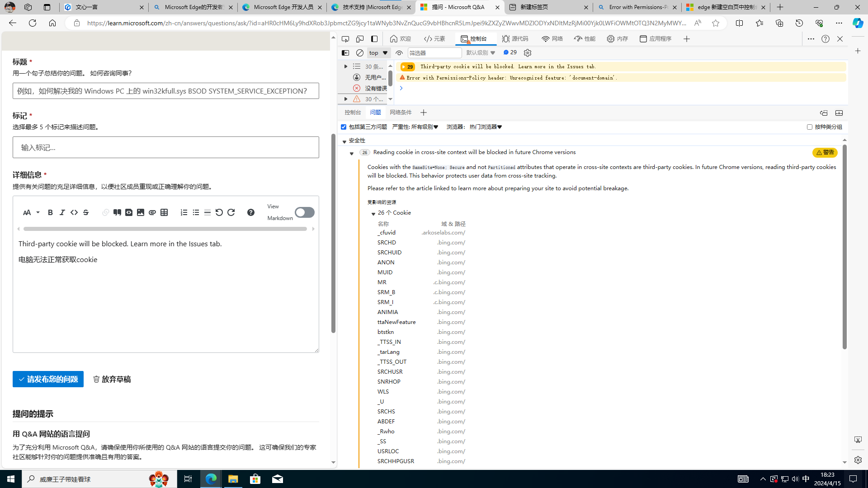Undo the last edit in the editor

click(219, 212)
